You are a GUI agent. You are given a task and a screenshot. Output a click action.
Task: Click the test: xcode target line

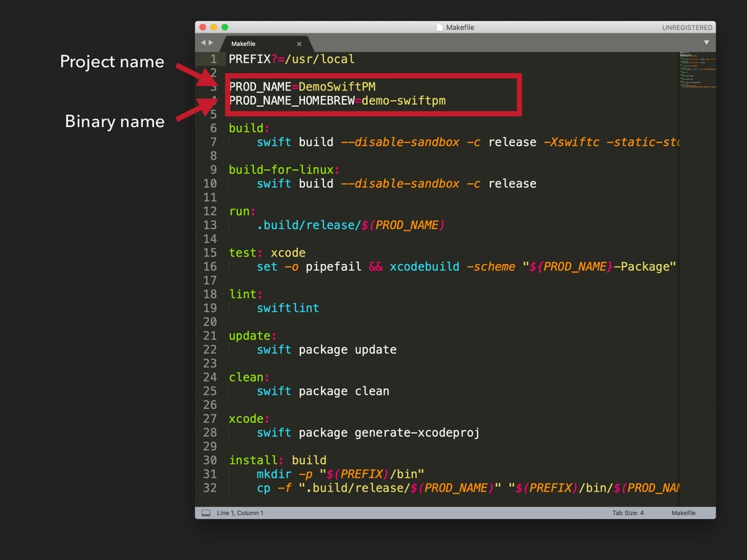[267, 253]
